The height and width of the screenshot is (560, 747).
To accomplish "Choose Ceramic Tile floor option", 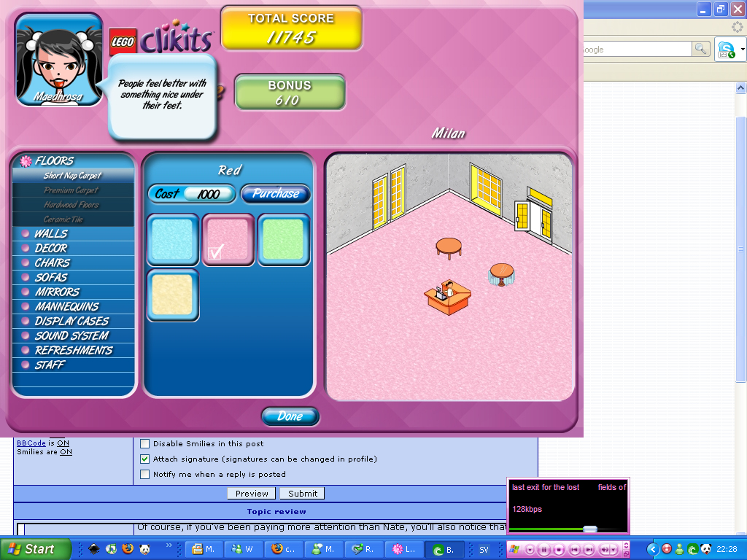I will pyautogui.click(x=74, y=219).
